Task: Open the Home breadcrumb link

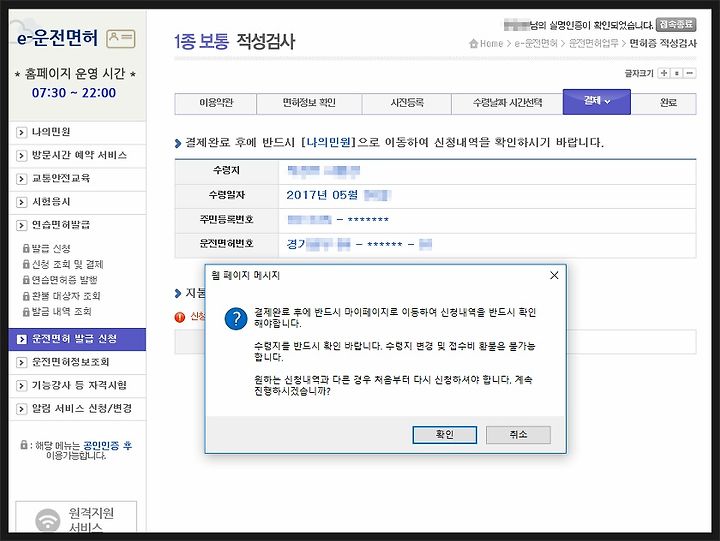Action: coord(491,44)
